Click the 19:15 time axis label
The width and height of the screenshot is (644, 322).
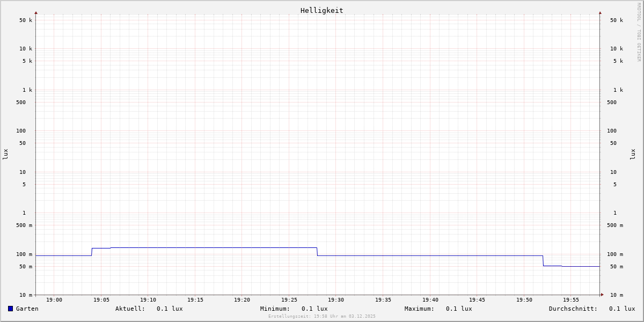click(x=195, y=300)
